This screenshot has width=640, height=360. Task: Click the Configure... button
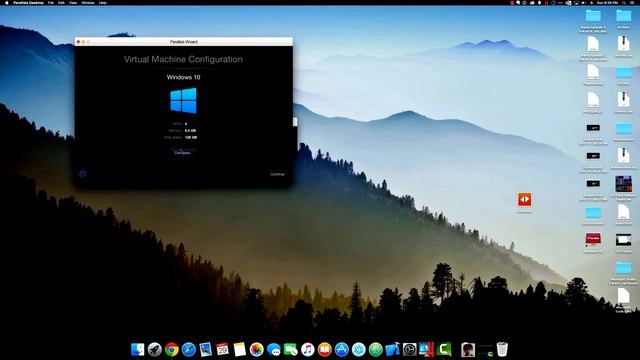(x=182, y=153)
